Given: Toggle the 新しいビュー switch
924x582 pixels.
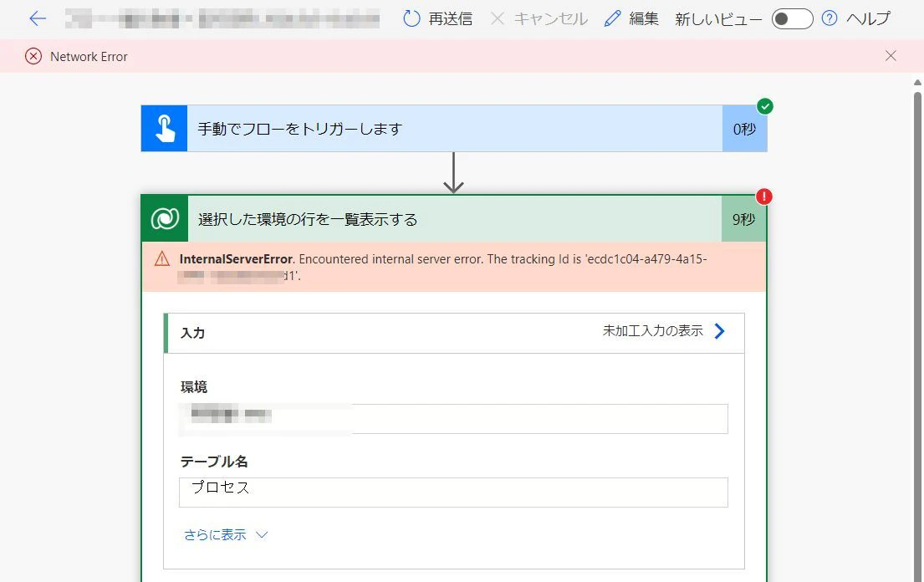Looking at the screenshot, I should tap(792, 19).
